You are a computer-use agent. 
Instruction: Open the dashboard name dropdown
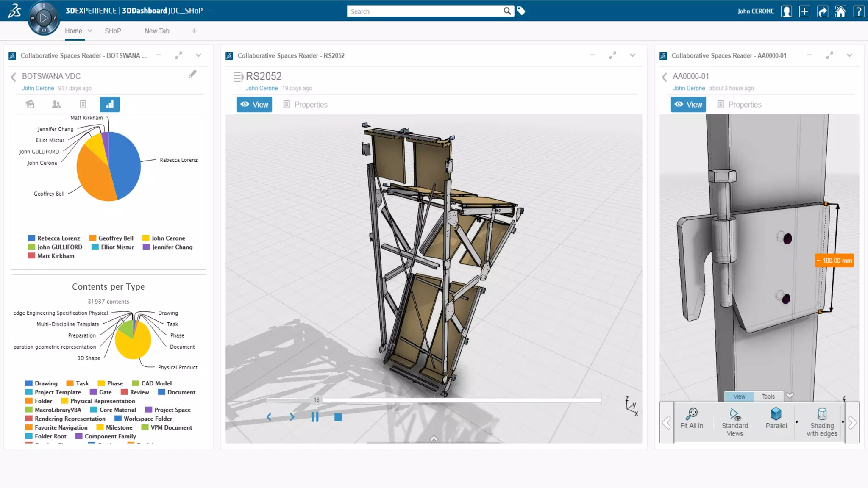(x=210, y=10)
